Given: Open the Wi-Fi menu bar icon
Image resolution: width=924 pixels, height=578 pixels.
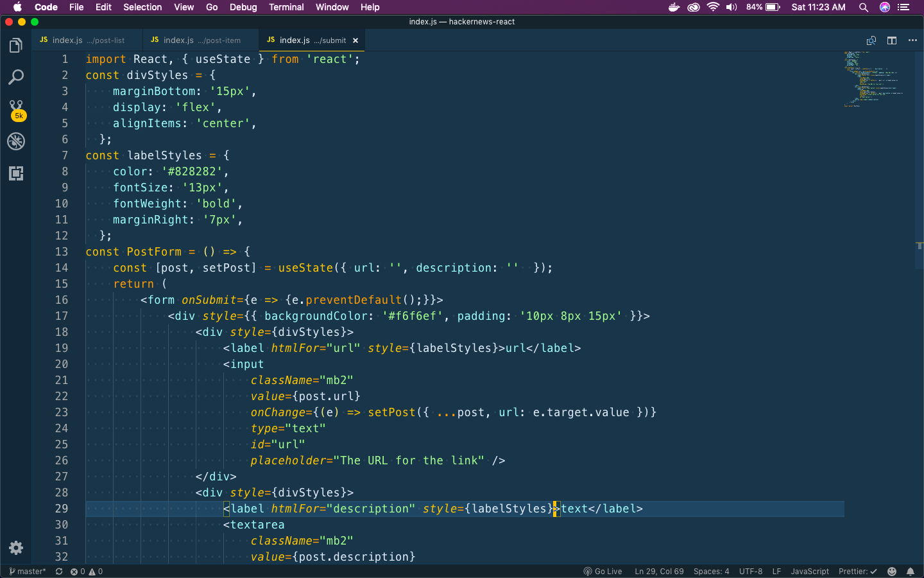Looking at the screenshot, I should (713, 7).
